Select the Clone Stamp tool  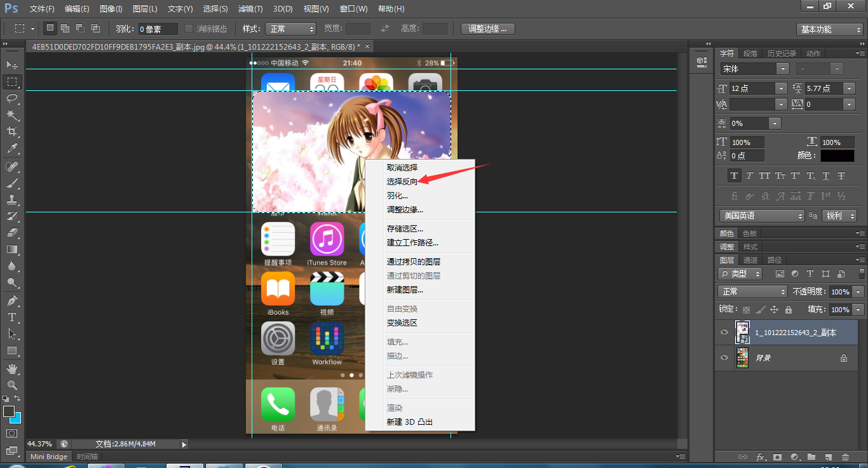(x=12, y=200)
